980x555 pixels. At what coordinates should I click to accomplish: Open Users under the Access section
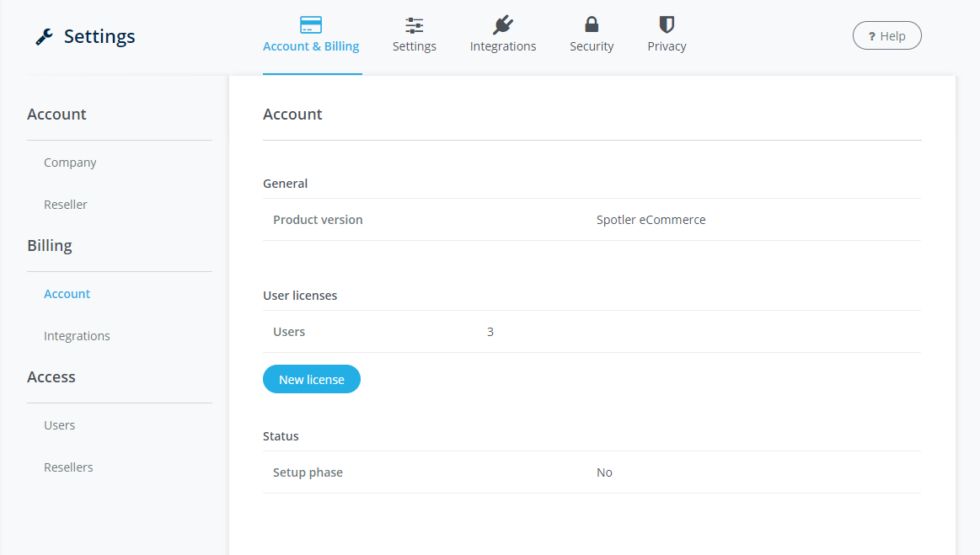(60, 425)
